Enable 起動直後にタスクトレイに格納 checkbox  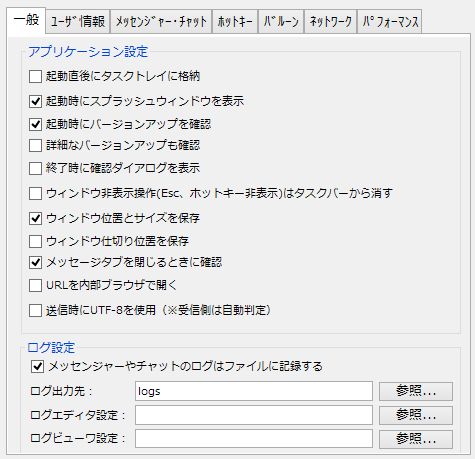35,76
